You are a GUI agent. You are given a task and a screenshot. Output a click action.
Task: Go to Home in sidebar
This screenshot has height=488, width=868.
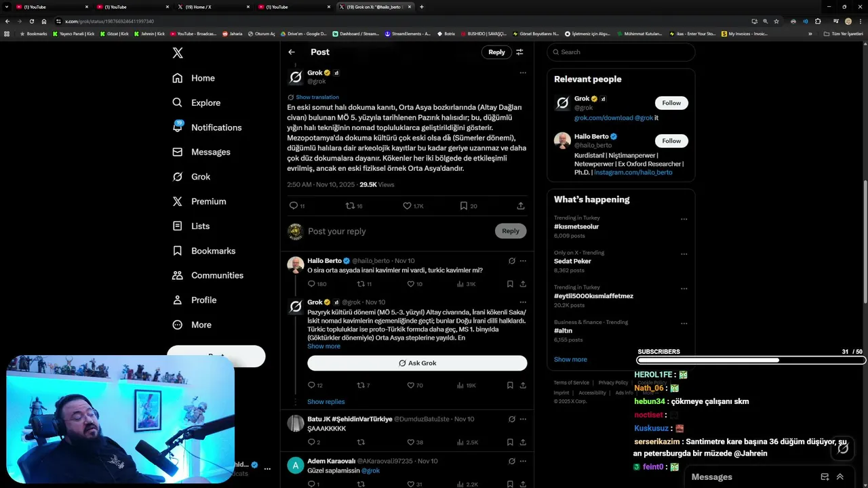pyautogui.click(x=193, y=78)
